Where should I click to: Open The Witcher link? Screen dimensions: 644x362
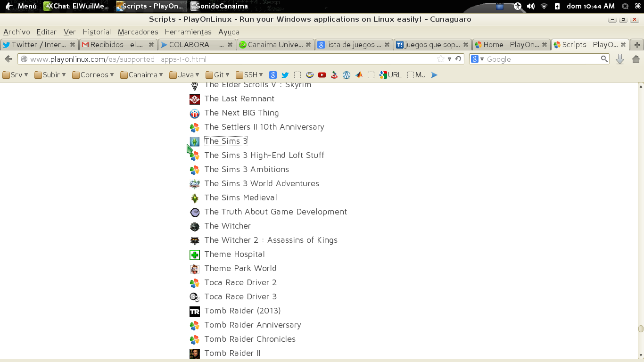228,226
